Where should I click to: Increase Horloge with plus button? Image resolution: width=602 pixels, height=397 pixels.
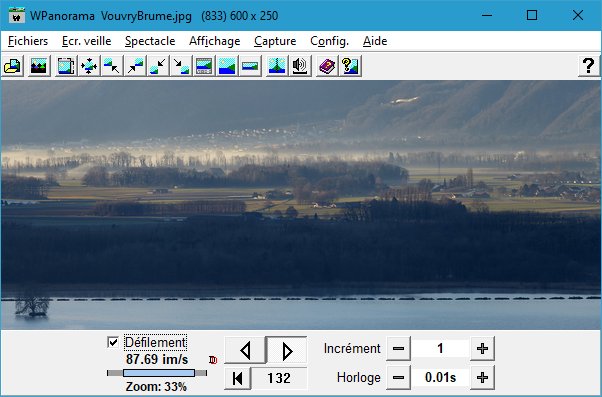[482, 378]
